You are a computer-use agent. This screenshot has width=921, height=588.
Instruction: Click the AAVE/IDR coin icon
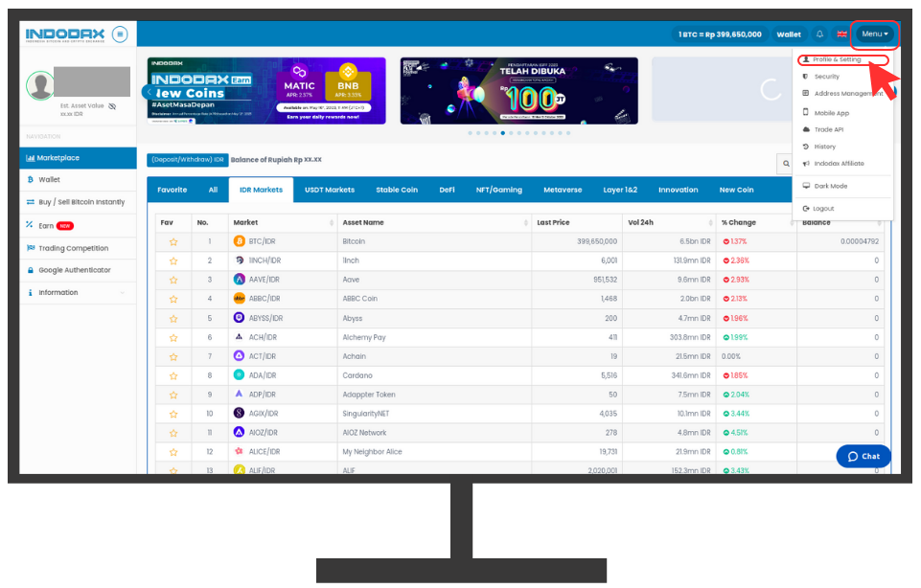pos(239,280)
